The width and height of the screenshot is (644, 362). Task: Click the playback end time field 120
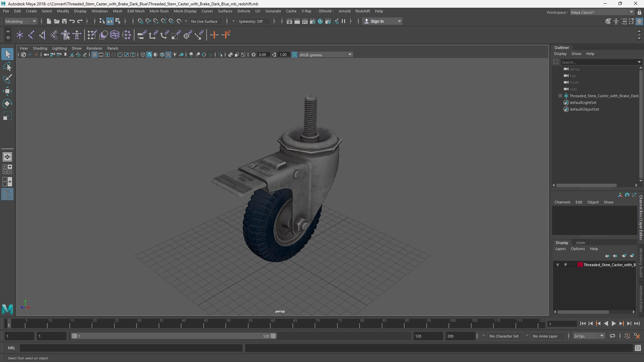pos(428,336)
